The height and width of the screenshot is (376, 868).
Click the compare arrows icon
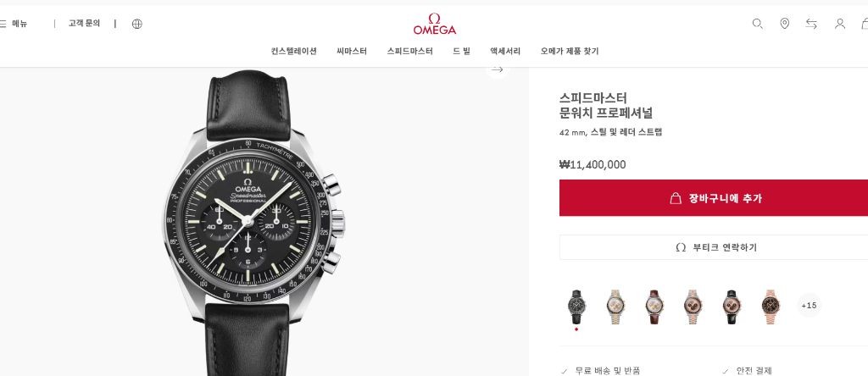[x=811, y=24]
